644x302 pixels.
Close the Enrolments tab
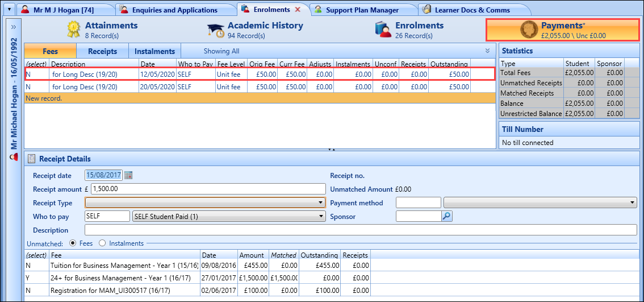coord(298,10)
